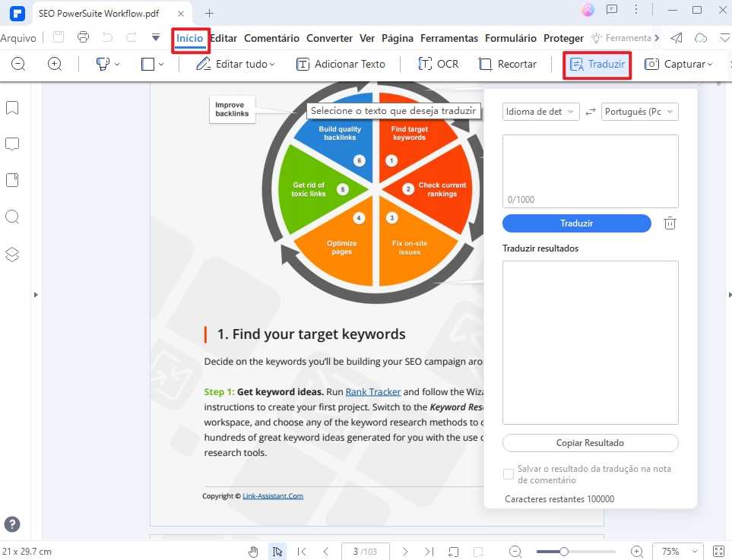The image size is (732, 560).
Task: Click the Rank Tracker link
Action: 373,392
